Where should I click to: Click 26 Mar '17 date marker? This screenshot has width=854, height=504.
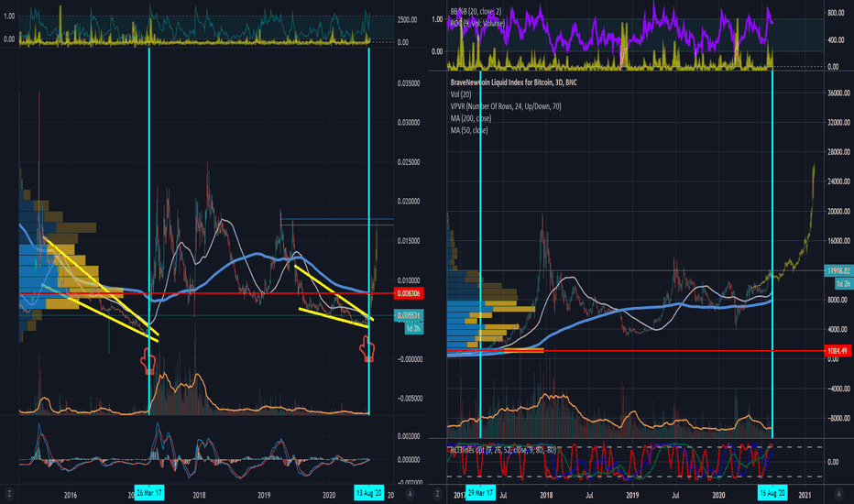pyautogui.click(x=149, y=493)
